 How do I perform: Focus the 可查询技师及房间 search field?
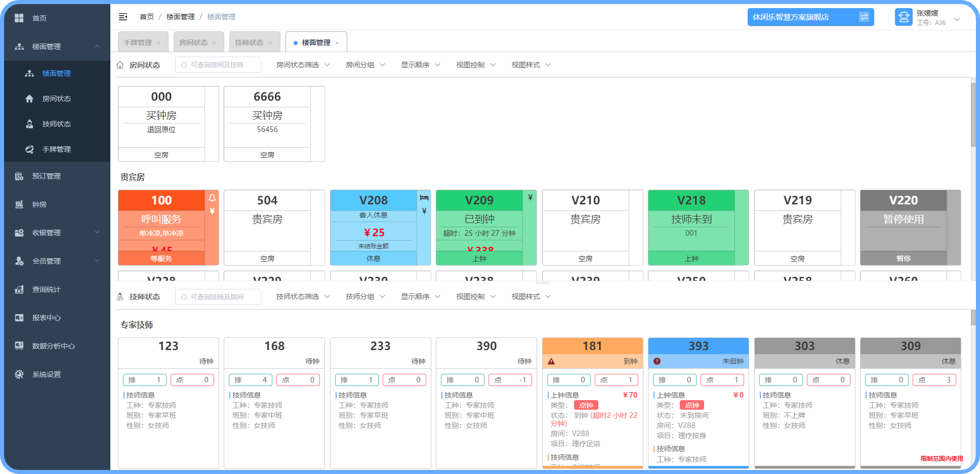218,297
